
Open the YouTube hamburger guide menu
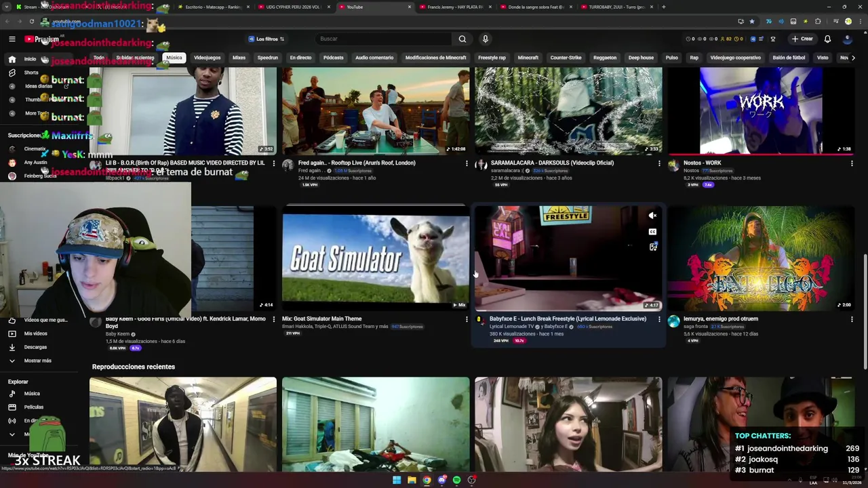click(12, 39)
